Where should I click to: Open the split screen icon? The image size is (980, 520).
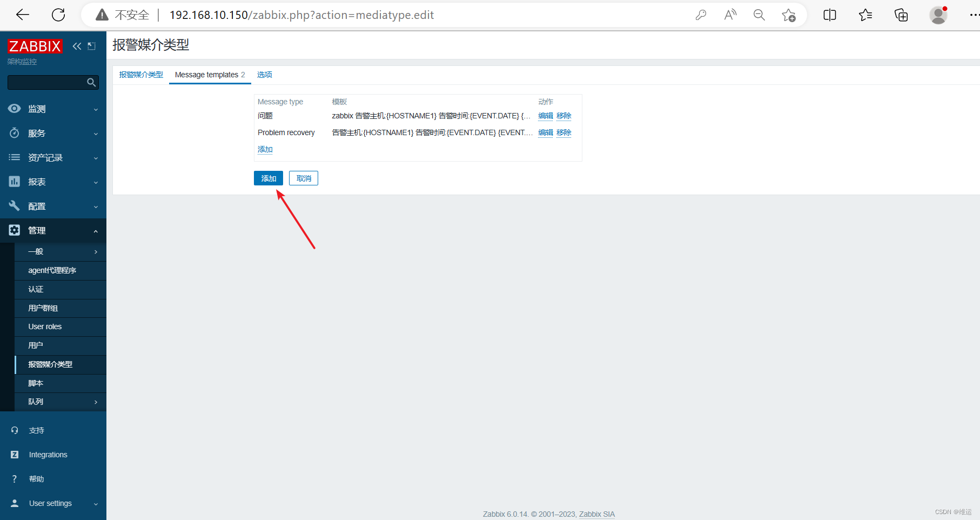[830, 15]
